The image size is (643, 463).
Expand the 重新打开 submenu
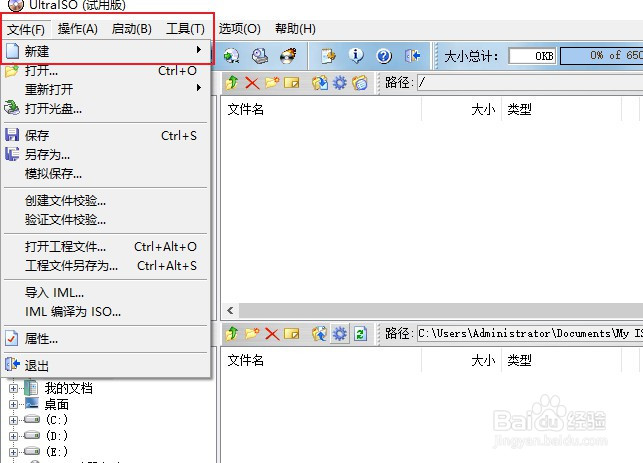(x=106, y=89)
